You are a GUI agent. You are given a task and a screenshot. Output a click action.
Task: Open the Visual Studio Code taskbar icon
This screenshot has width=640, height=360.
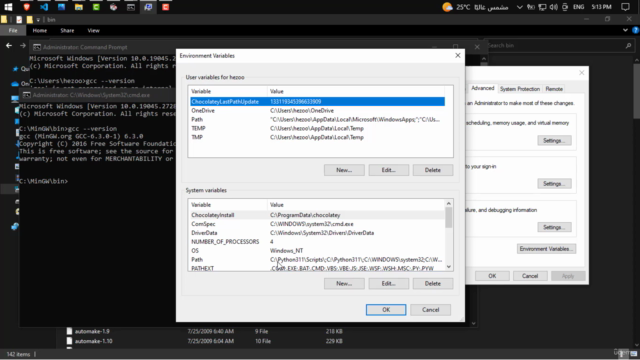(x=44, y=7)
